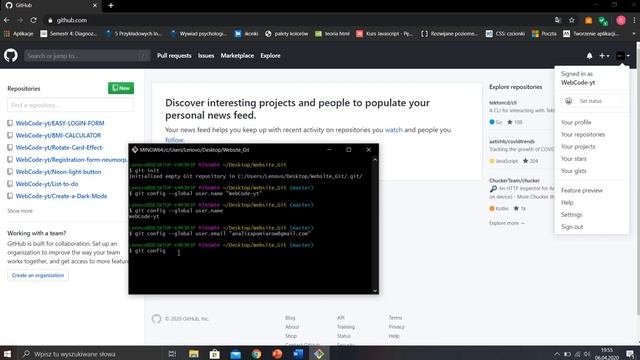The image size is (640, 360).
Task: Switch to Git Bash on the taskbar
Action: (x=319, y=354)
